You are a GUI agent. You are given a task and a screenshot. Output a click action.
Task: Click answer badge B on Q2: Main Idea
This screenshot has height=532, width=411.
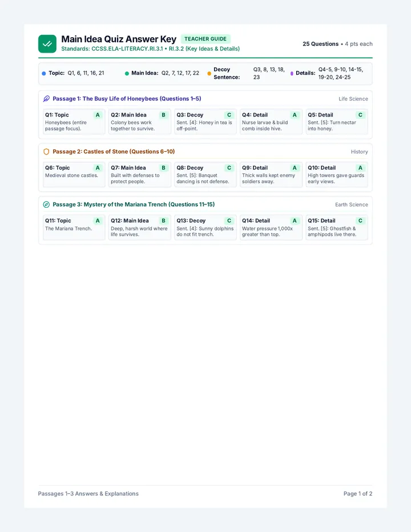[x=163, y=115]
